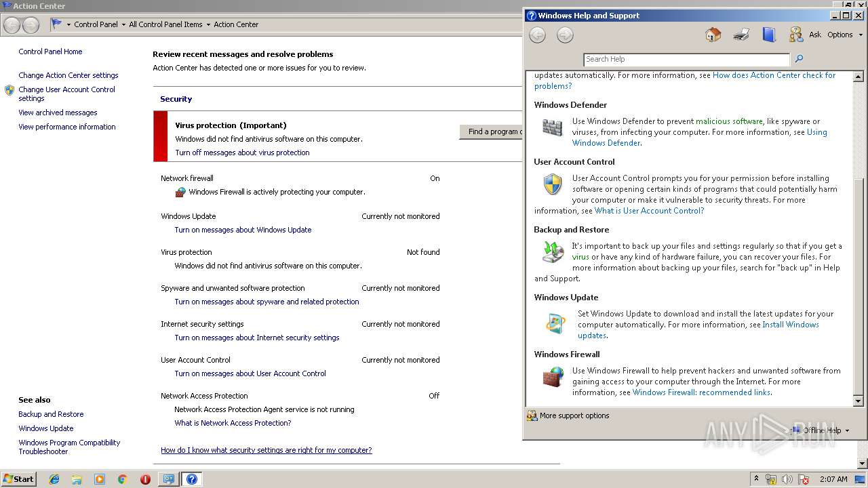Open the Start menu
The width and height of the screenshot is (868, 488).
coord(19,479)
